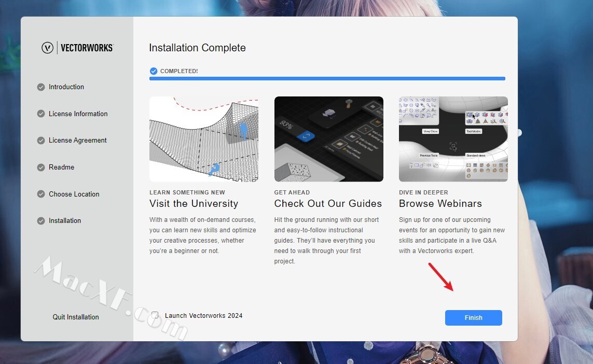Click the Choose Location checkmark icon
Viewport: 593px width, 364px height.
coord(41,194)
